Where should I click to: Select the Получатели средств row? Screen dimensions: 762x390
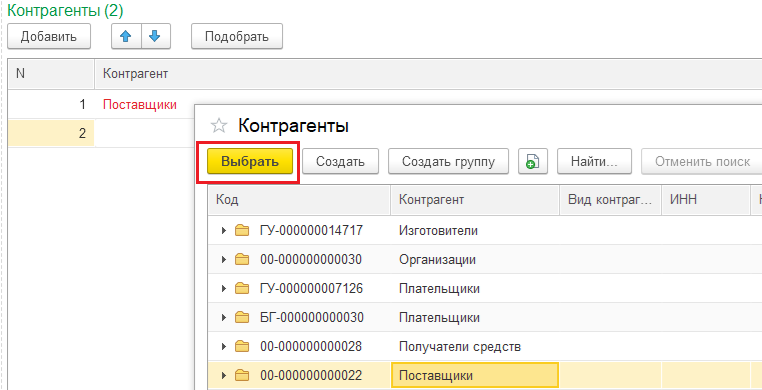click(x=460, y=347)
